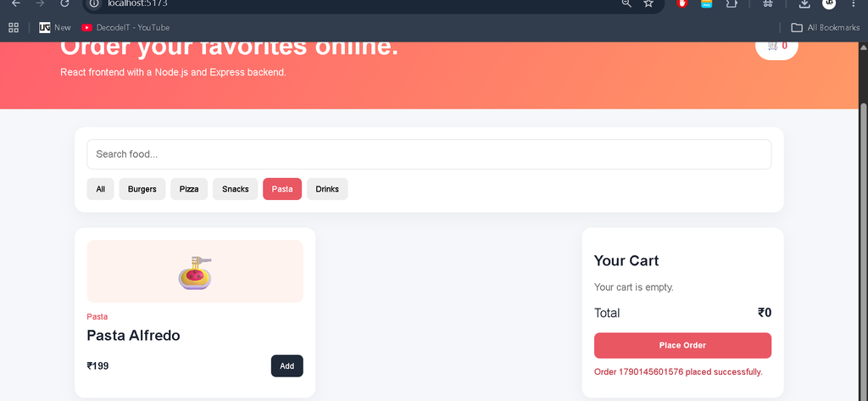
Task: Select the Pizza category filter
Action: point(189,189)
